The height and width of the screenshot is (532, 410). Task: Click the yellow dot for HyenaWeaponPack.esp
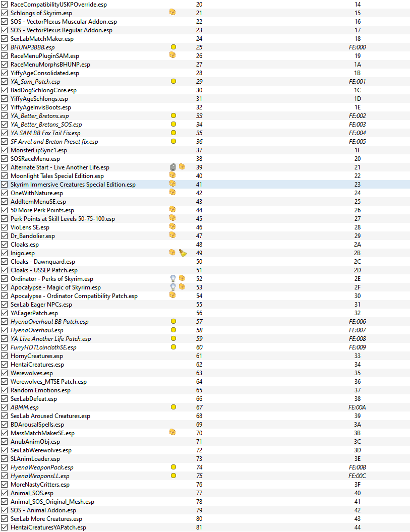(173, 467)
